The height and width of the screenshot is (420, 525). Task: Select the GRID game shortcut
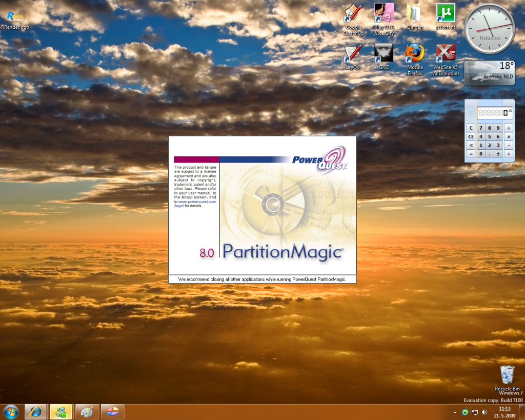(384, 57)
